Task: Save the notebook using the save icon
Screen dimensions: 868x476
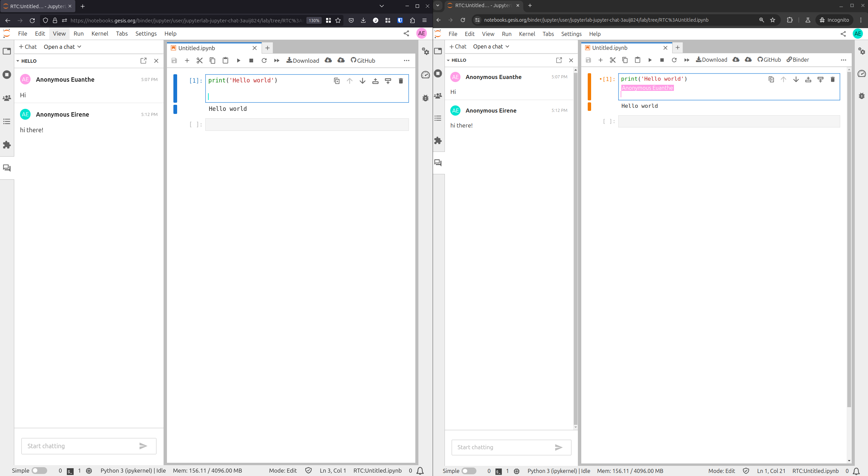Action: click(x=174, y=60)
